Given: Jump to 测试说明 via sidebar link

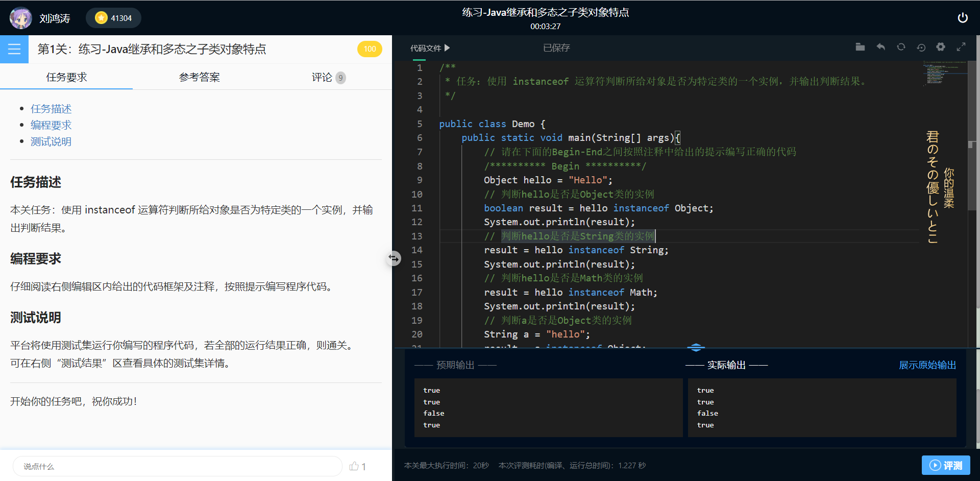Looking at the screenshot, I should tap(51, 141).
